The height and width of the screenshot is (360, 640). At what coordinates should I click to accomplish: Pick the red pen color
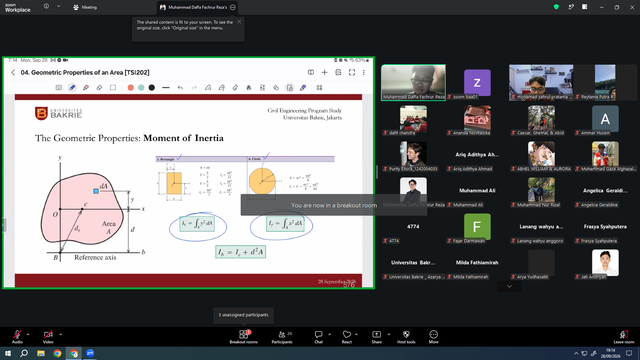click(x=131, y=87)
